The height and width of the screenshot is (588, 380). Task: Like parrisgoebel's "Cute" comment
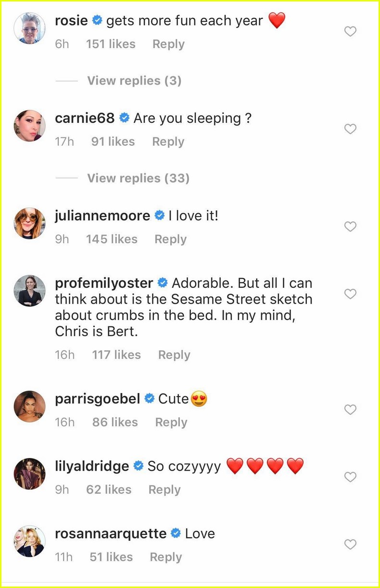tap(351, 409)
